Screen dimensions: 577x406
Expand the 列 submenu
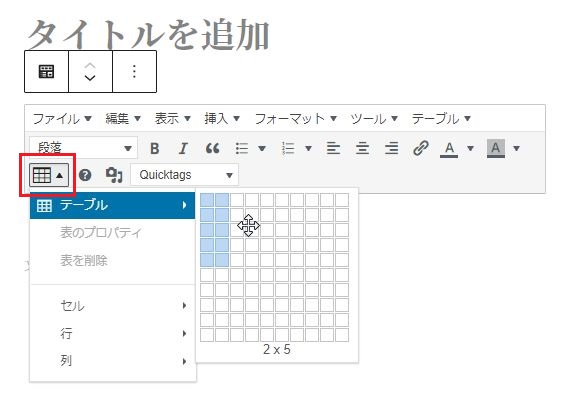[112, 361]
